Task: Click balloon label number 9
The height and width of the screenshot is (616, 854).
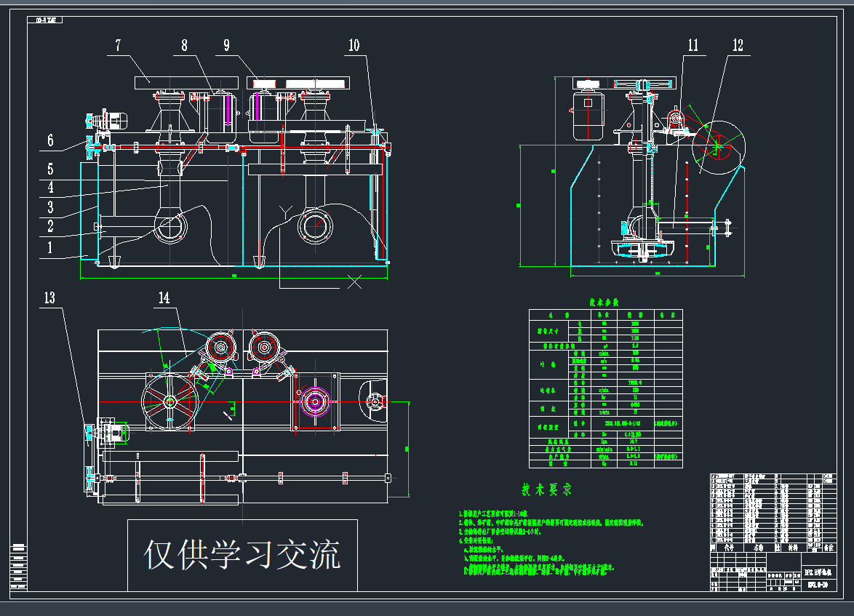Action: coord(226,46)
